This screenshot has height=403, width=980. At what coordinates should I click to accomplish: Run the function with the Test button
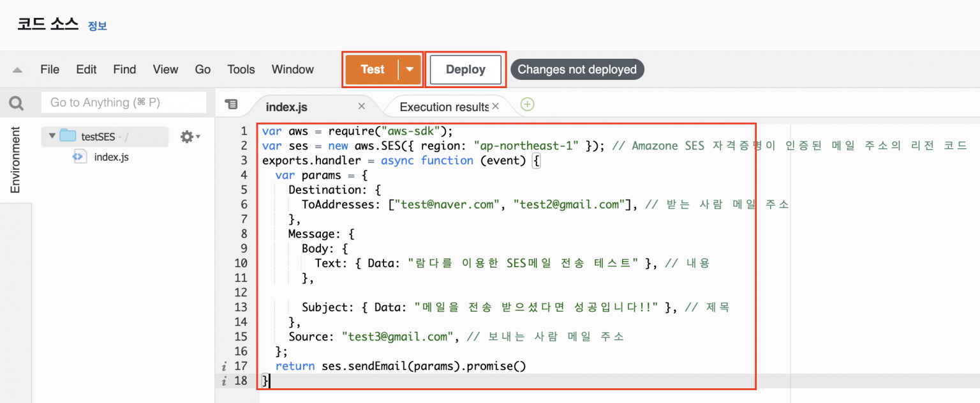[373, 69]
